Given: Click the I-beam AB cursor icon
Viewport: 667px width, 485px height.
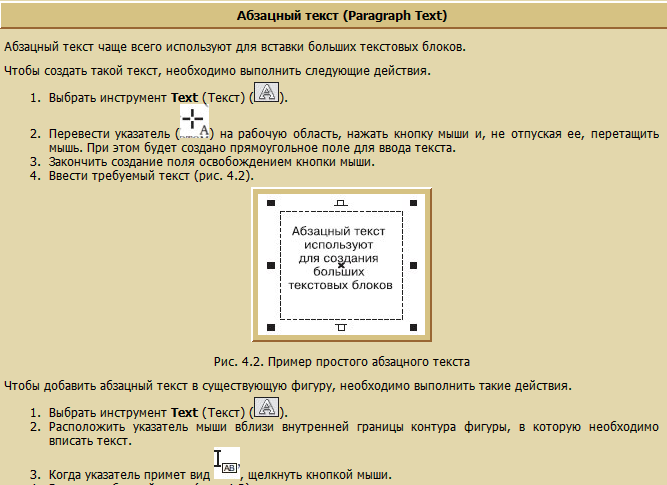Looking at the screenshot, I should pyautogui.click(x=227, y=463).
